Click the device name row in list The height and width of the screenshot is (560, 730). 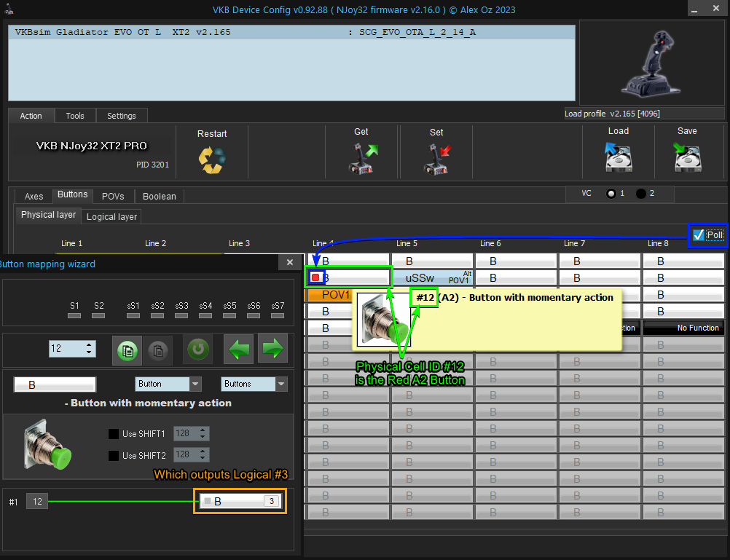[292, 32]
